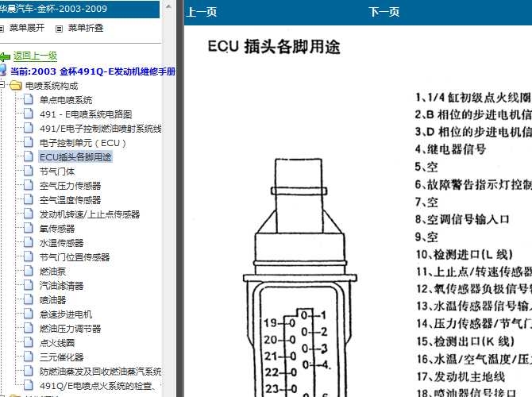The height and width of the screenshot is (397, 532).
Task: Click the page icon beside 节气门位置传感器
Action: (29, 256)
